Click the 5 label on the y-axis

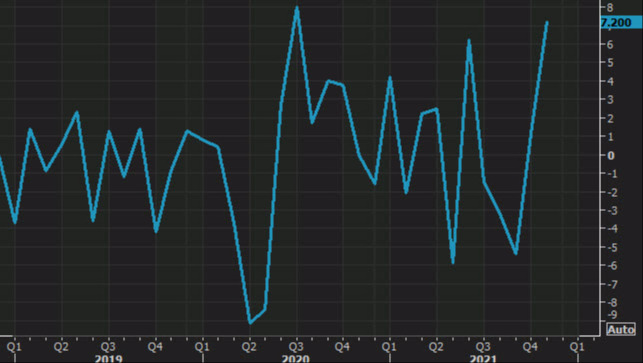610,63
